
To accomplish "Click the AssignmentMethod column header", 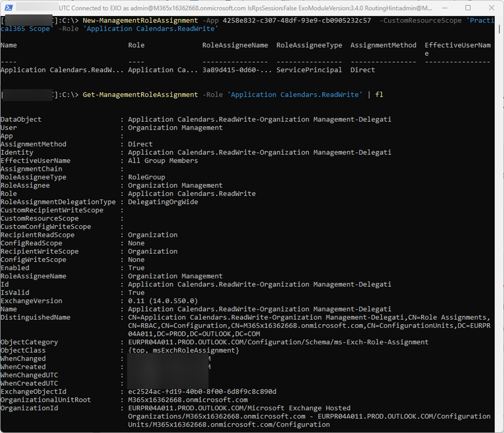I will (x=383, y=46).
